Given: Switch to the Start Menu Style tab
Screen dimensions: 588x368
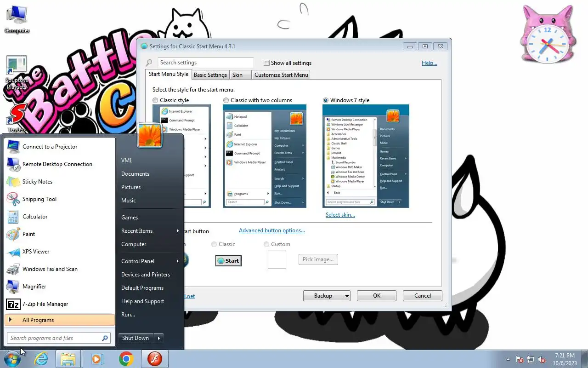Looking at the screenshot, I should [168, 74].
